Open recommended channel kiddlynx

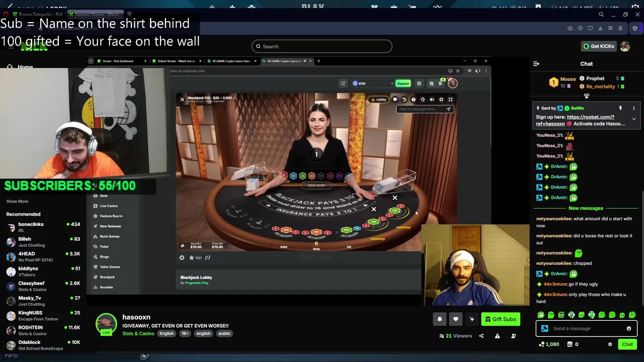click(x=43, y=271)
